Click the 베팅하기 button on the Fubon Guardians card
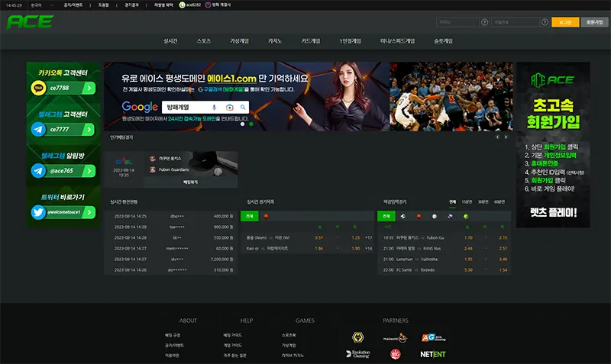Screen dimensions: 611x364 point(190,182)
